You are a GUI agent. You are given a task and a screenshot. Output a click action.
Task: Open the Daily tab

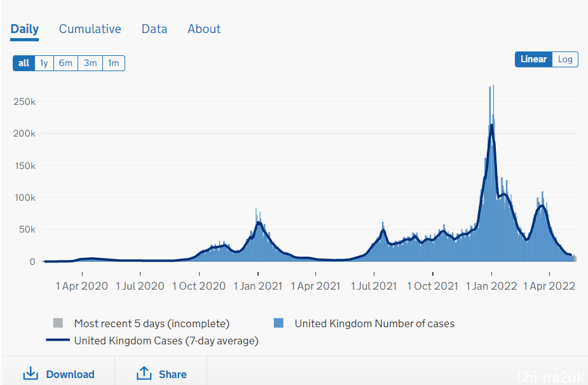24,29
